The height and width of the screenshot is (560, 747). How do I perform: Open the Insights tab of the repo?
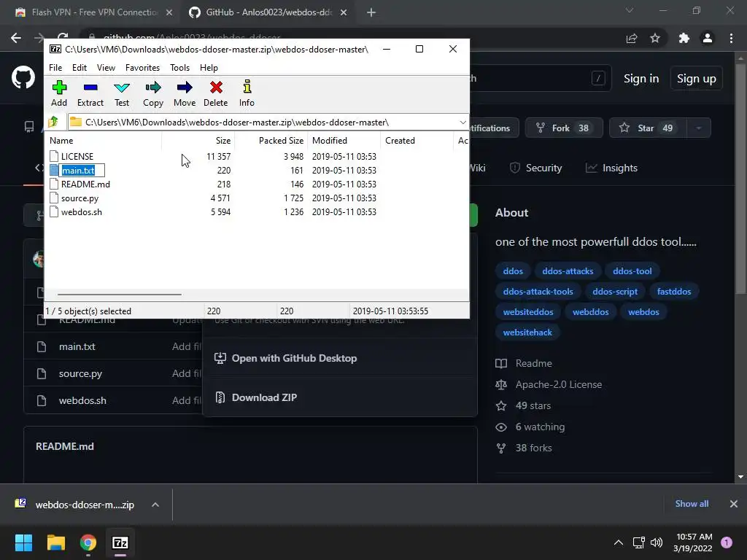pyautogui.click(x=612, y=168)
